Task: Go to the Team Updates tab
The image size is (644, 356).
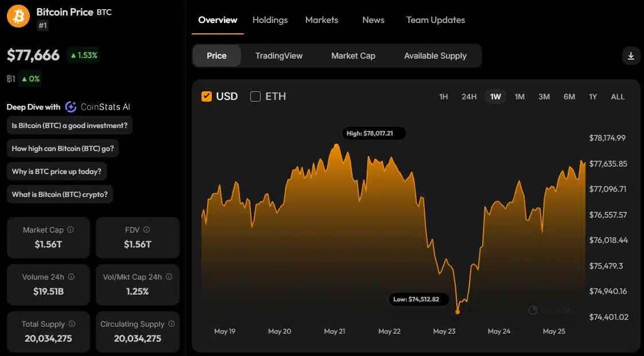Action: coord(435,20)
